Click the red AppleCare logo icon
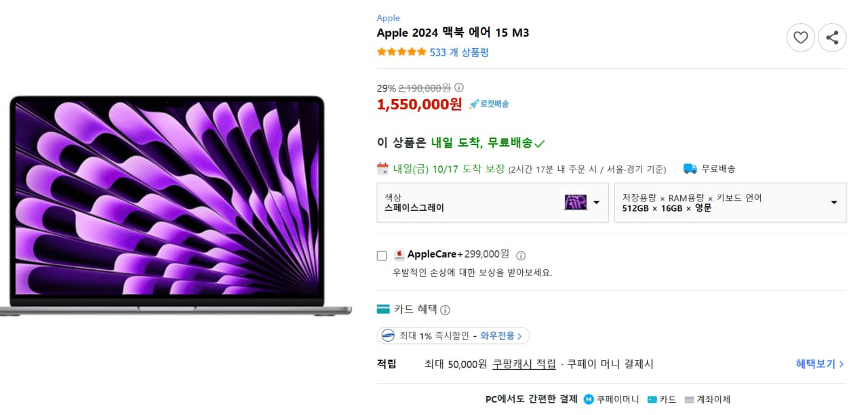Image resolution: width=868 pixels, height=415 pixels. (399, 255)
